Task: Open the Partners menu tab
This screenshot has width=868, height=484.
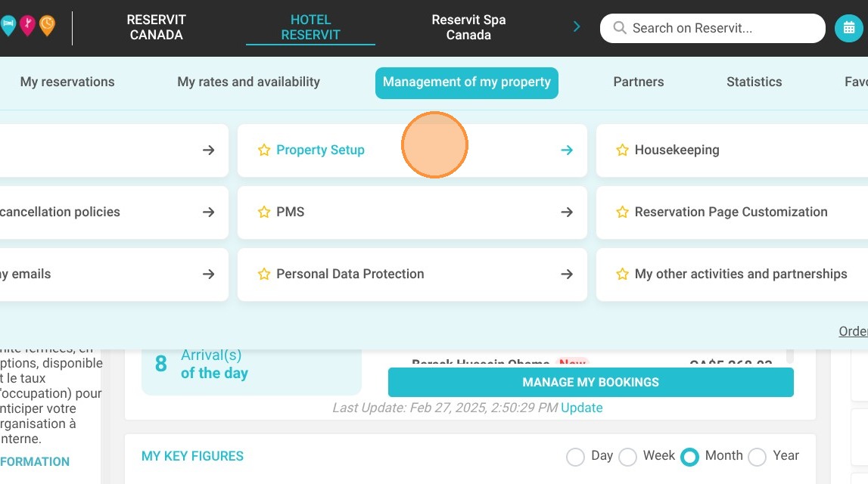Action: pos(638,82)
